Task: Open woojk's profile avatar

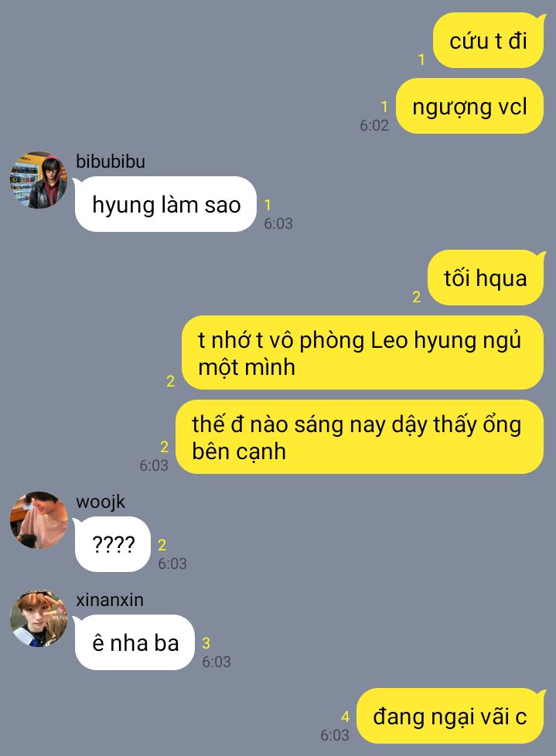Action: click(x=39, y=520)
